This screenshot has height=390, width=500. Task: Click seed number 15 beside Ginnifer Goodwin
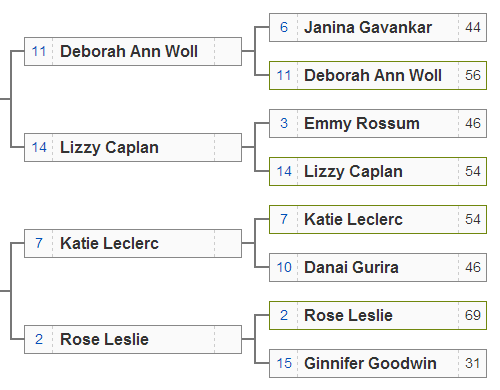tap(284, 363)
